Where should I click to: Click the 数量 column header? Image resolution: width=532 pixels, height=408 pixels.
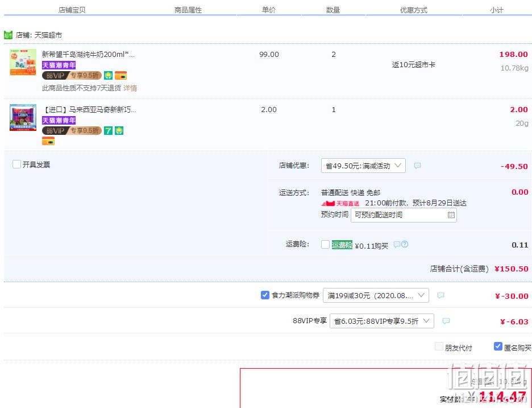click(x=333, y=10)
